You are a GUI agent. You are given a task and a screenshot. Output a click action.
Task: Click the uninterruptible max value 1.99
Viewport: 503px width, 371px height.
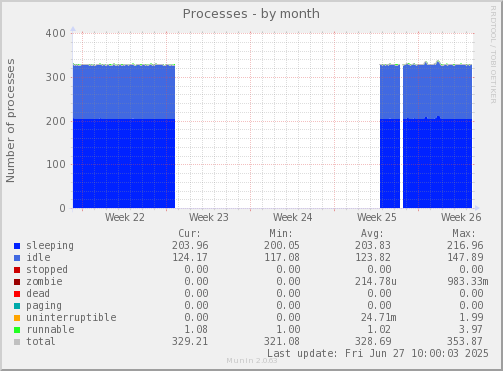[471, 317]
